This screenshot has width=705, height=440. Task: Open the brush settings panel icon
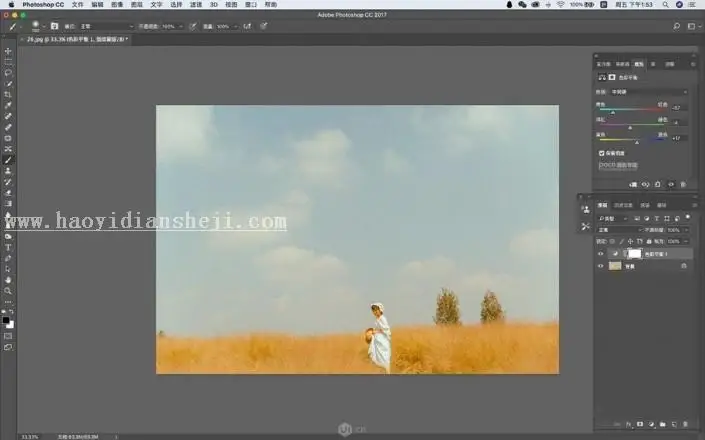(54, 27)
